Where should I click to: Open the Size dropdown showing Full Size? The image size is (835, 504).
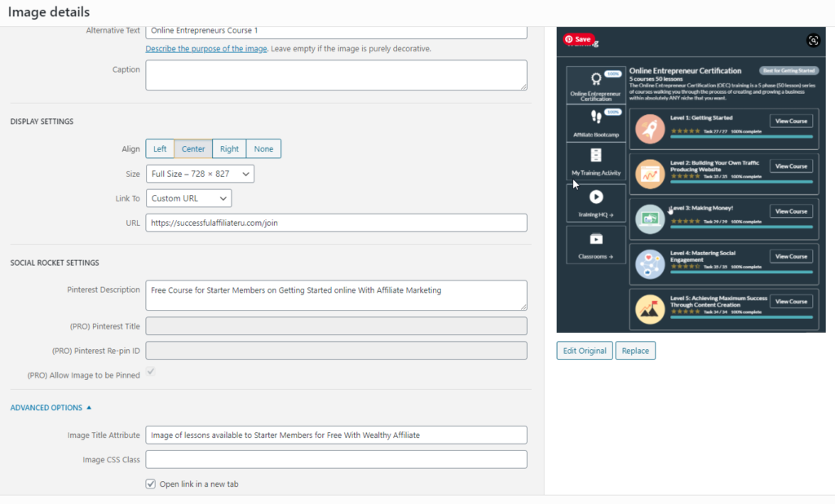(200, 174)
